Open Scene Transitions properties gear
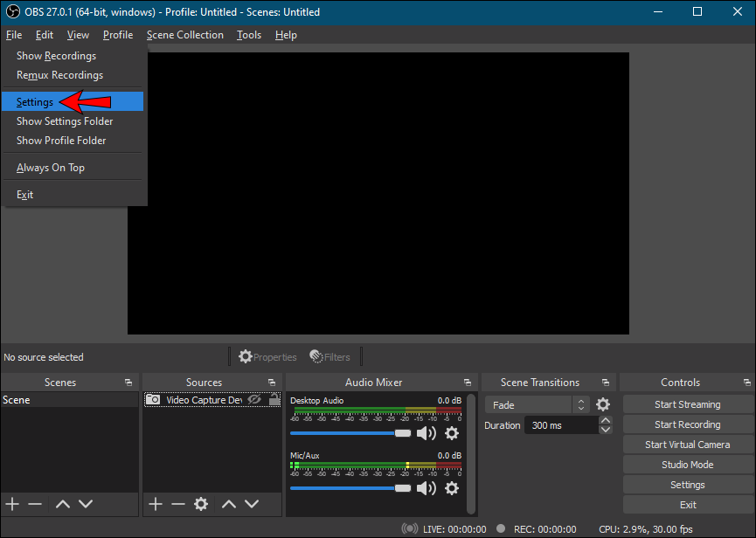Screen dimensions: 756x538 603,404
